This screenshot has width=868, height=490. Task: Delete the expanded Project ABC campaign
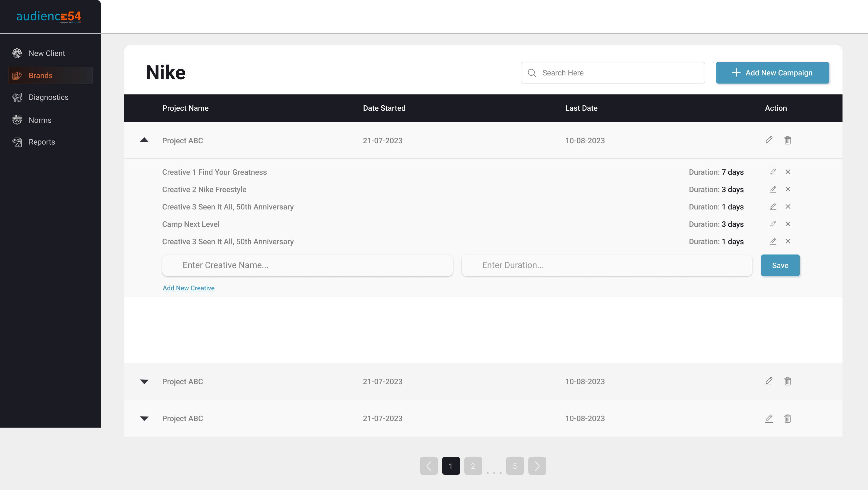pyautogui.click(x=787, y=140)
